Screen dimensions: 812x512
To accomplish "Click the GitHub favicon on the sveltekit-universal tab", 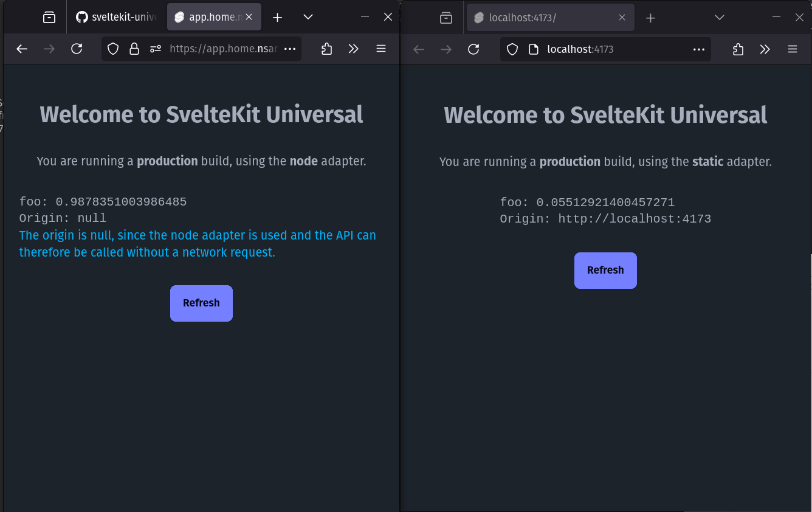I will (x=81, y=17).
